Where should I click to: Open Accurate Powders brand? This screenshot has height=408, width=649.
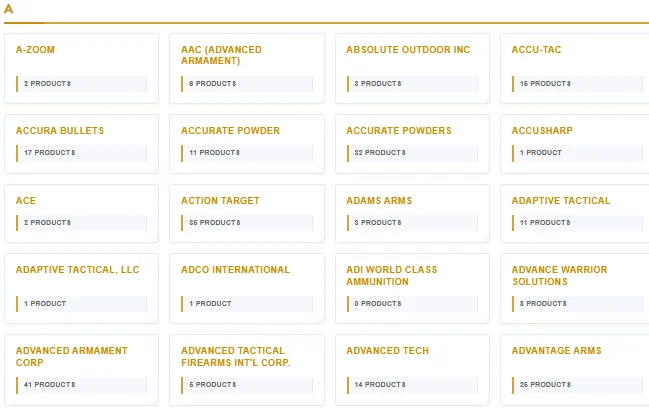(399, 131)
